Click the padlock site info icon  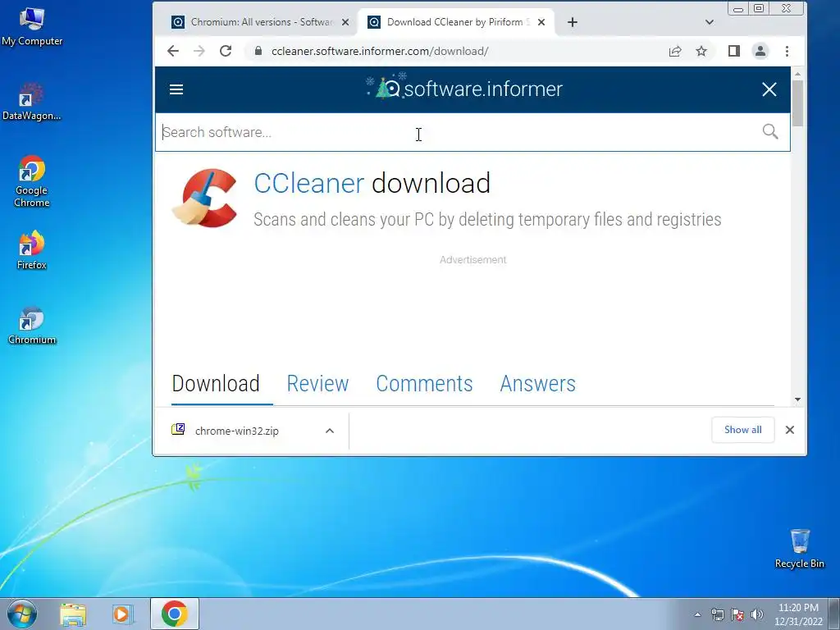tap(258, 51)
